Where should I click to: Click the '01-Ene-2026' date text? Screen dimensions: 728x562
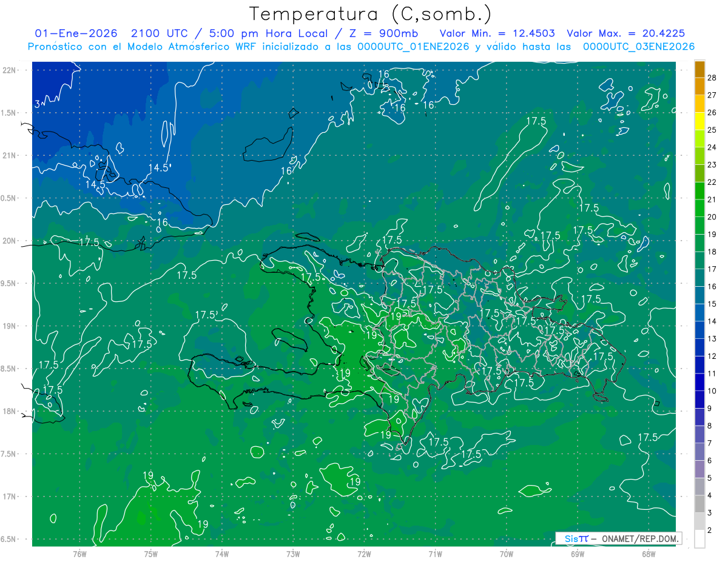coord(76,33)
